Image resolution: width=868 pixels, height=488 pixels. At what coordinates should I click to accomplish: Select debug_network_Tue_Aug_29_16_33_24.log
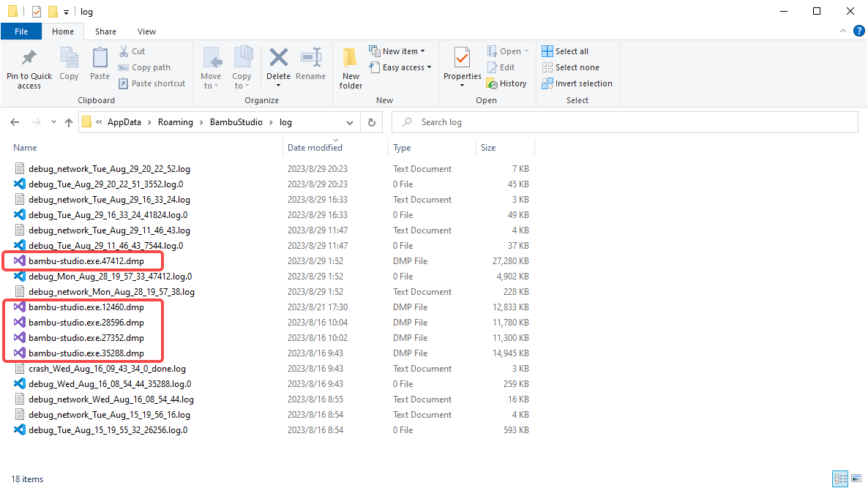109,200
